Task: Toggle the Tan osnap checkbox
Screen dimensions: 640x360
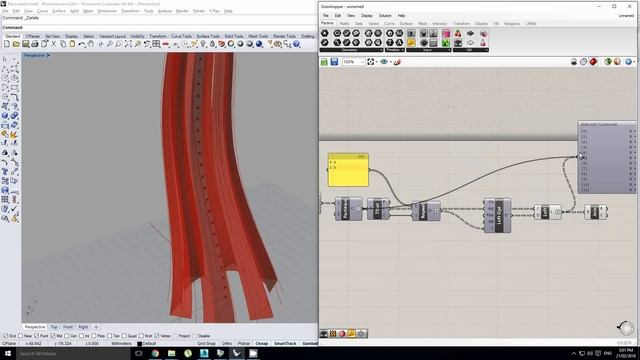Action: tap(109, 336)
